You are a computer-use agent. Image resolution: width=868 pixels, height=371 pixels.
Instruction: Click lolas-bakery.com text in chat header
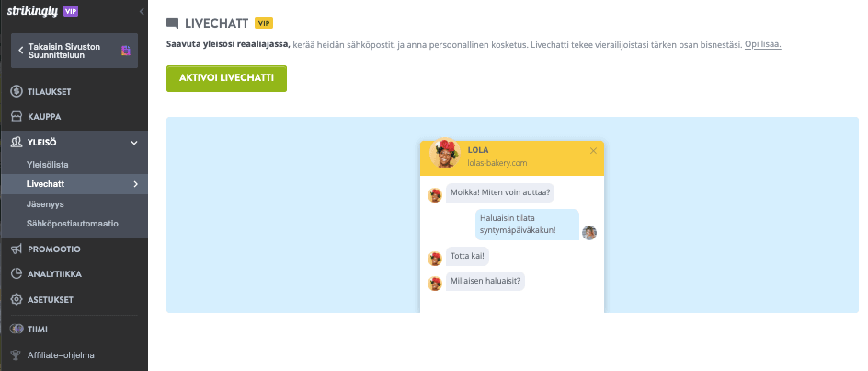(497, 163)
